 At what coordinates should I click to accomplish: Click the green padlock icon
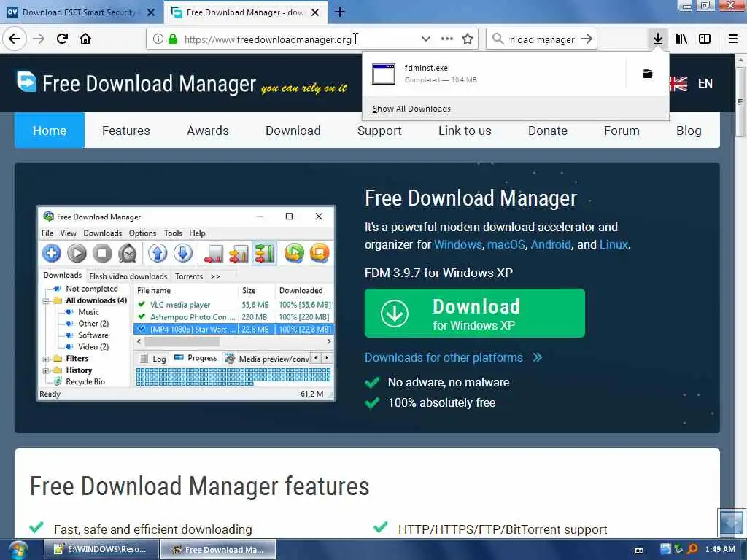click(x=172, y=39)
